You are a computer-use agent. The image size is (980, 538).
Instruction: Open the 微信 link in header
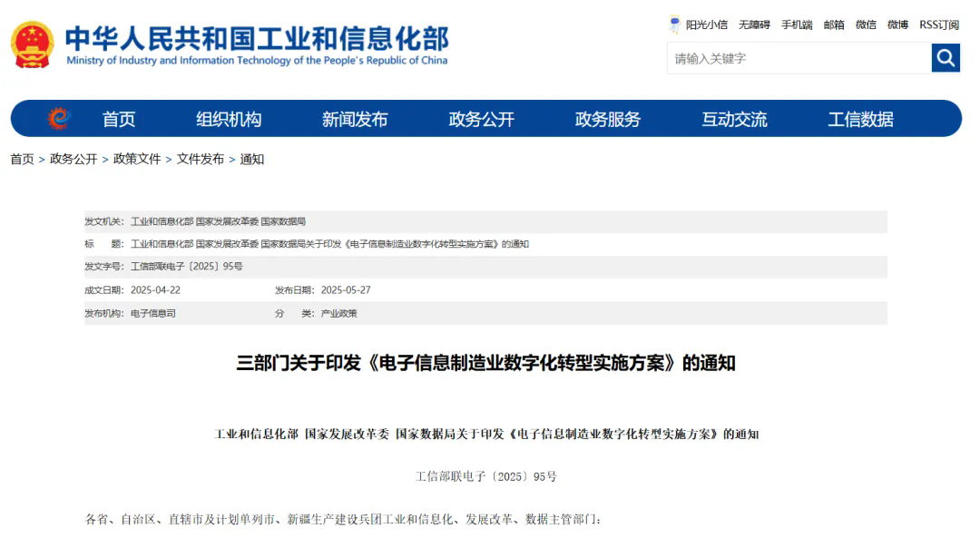(866, 24)
